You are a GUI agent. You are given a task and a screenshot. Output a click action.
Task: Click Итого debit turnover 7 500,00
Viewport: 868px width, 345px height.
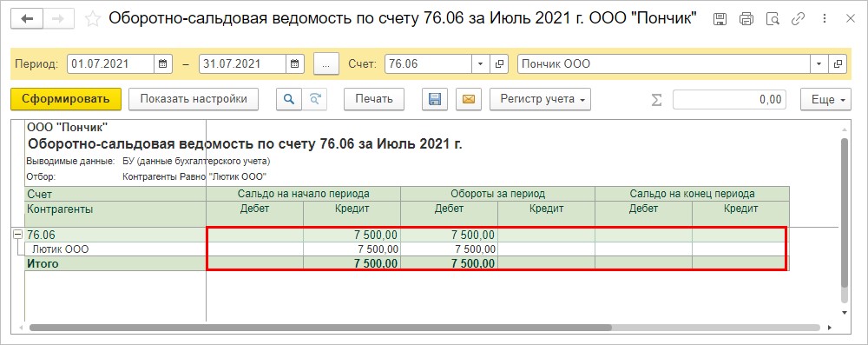pyautogui.click(x=449, y=264)
